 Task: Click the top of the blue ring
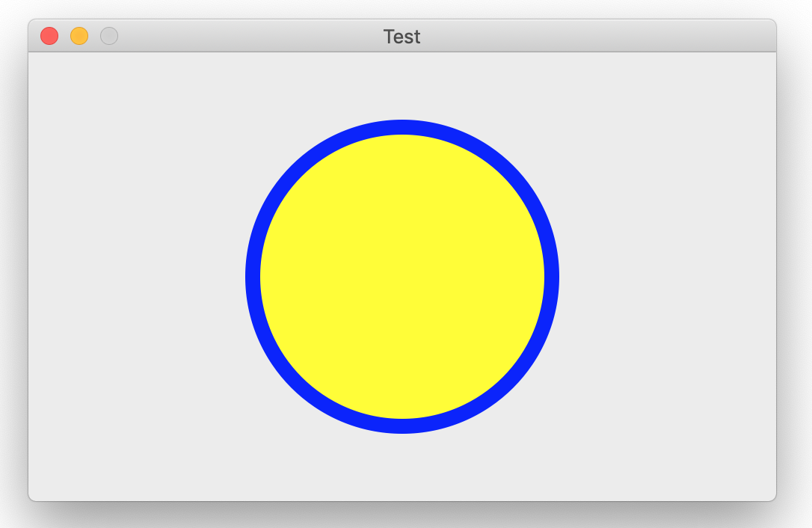402,127
